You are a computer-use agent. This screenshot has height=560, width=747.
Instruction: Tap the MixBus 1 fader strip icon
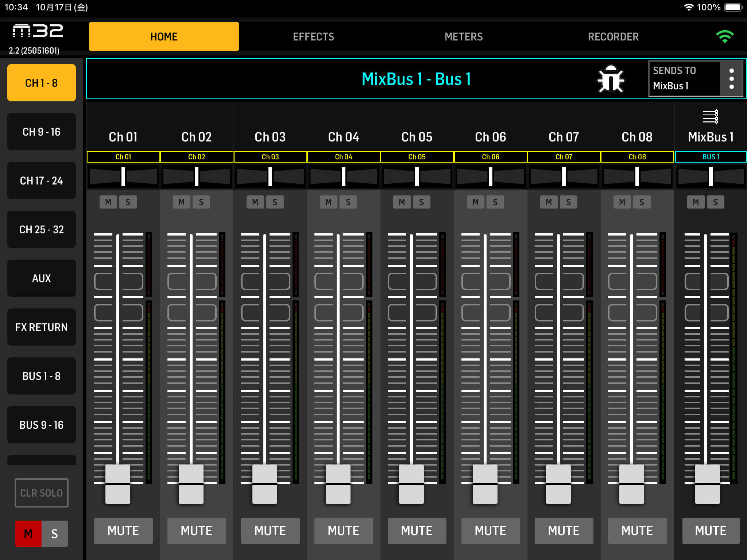(710, 117)
